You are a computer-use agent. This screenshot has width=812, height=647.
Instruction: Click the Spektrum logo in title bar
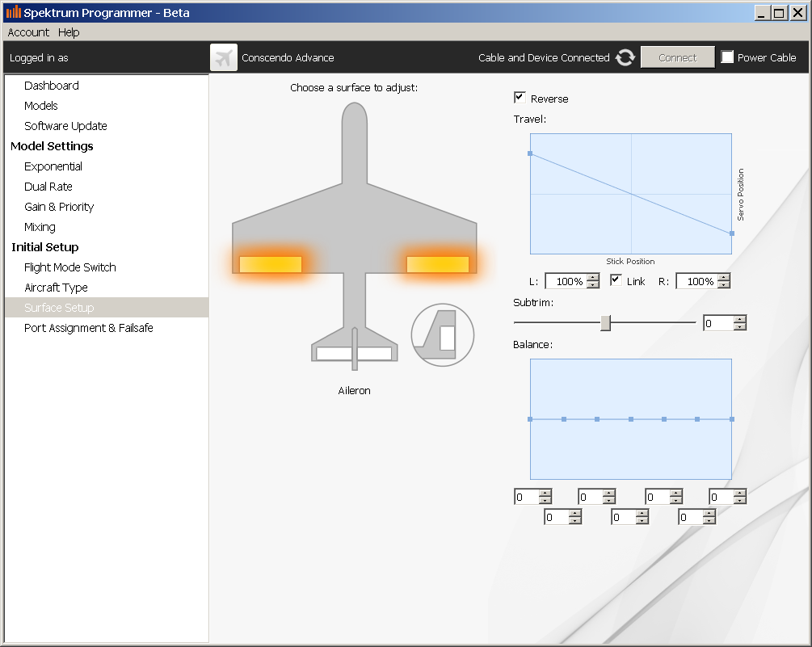click(13, 12)
